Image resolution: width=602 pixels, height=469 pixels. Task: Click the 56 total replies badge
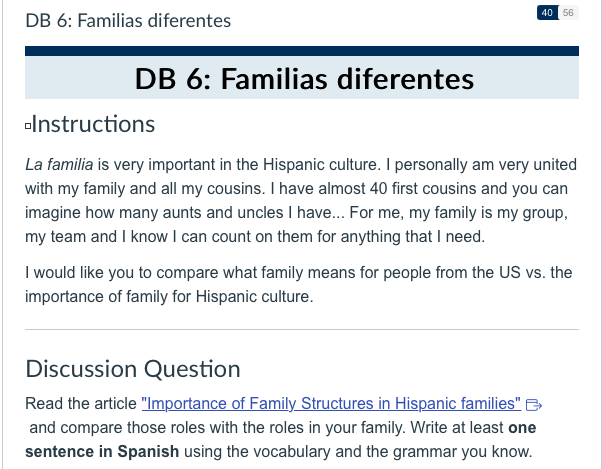(568, 13)
